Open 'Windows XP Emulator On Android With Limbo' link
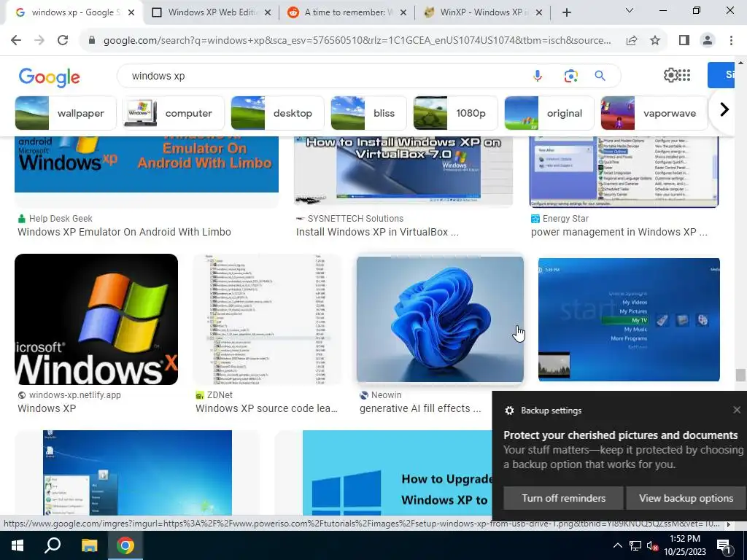The width and height of the screenshot is (747, 560). [124, 232]
